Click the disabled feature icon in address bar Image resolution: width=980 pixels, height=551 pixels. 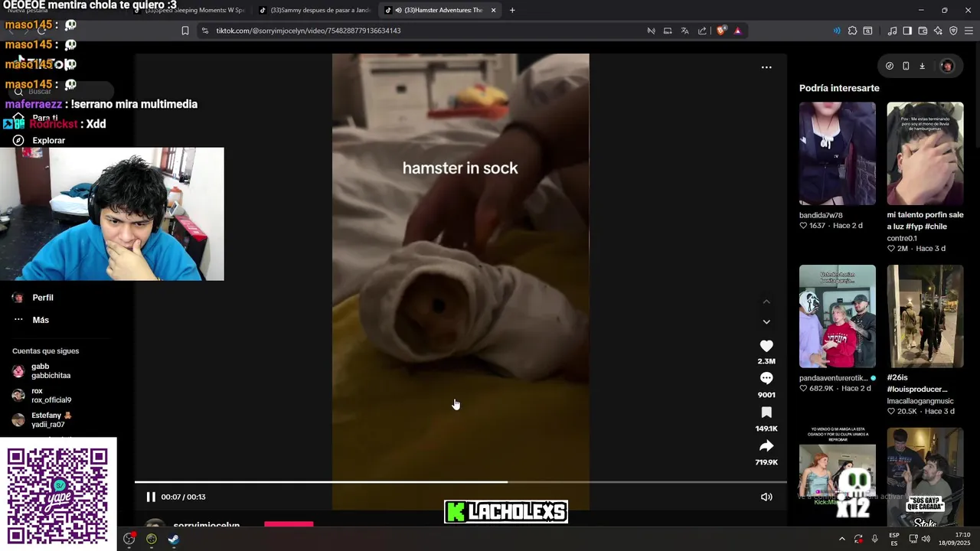point(651,31)
